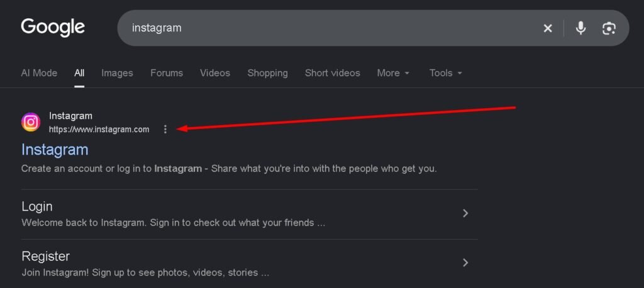Image resolution: width=644 pixels, height=288 pixels.
Task: Open Short videos tab
Action: [x=332, y=73]
